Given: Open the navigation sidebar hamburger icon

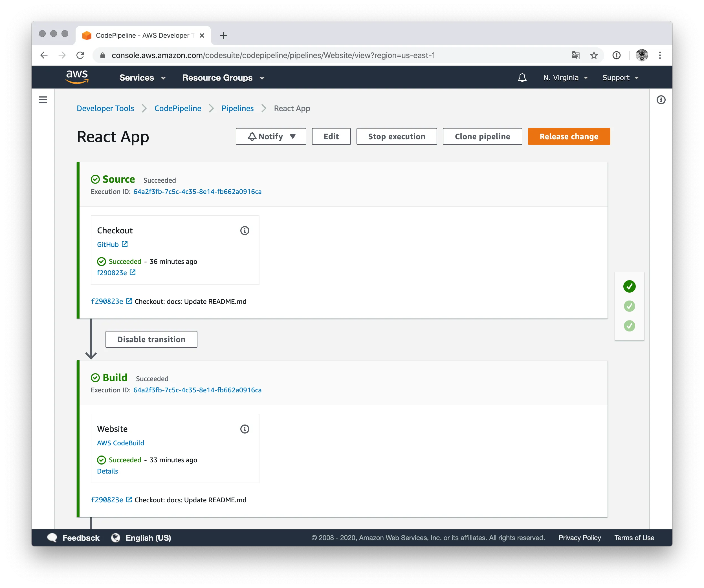Looking at the screenshot, I should coord(43,100).
